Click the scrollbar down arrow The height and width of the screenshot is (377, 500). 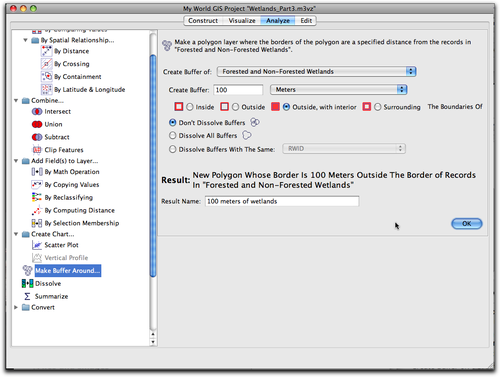[153, 342]
